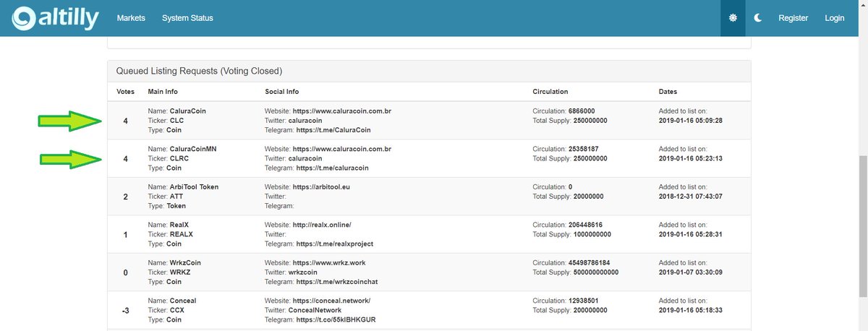Open Telegram link https://t.me/realxproject
This screenshot has width=868, height=331.
pyautogui.click(x=335, y=244)
